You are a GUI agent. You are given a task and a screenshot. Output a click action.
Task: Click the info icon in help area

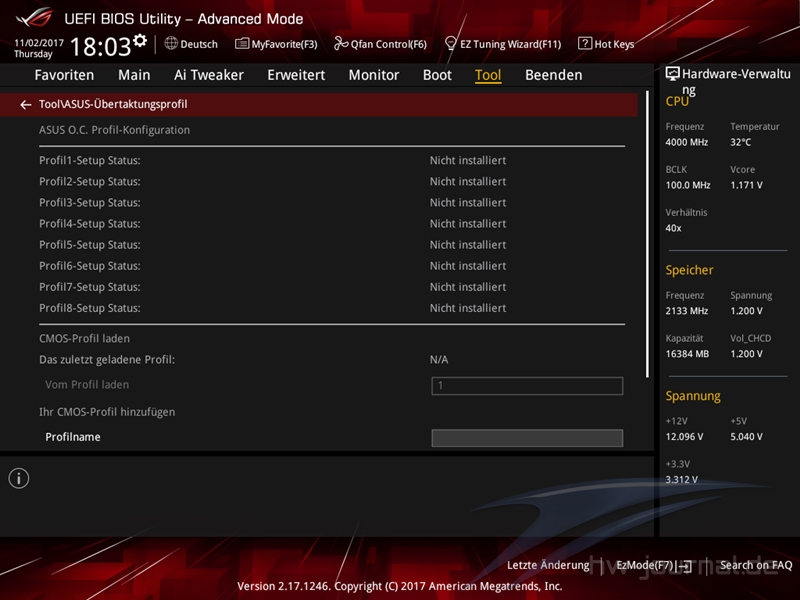pyautogui.click(x=19, y=479)
